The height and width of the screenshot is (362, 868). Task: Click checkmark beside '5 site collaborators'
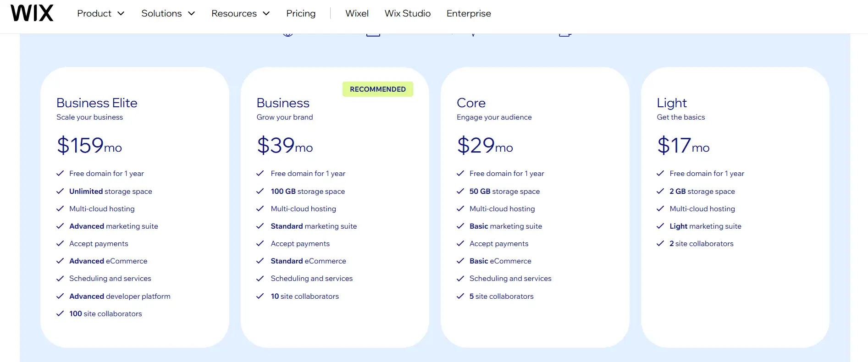coord(460,296)
